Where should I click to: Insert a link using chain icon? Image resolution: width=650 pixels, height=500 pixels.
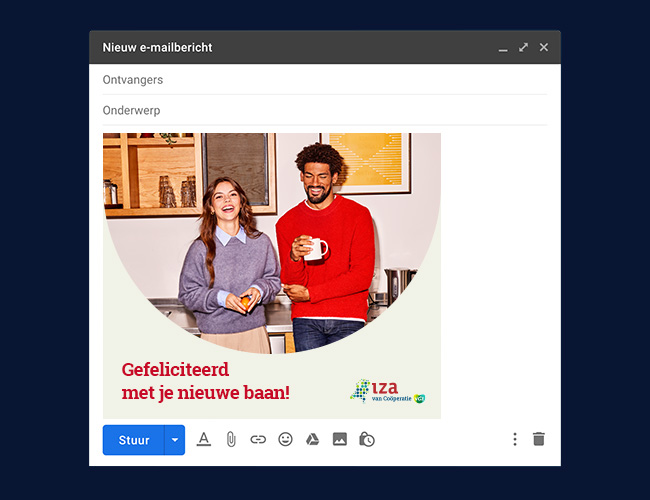point(258,439)
